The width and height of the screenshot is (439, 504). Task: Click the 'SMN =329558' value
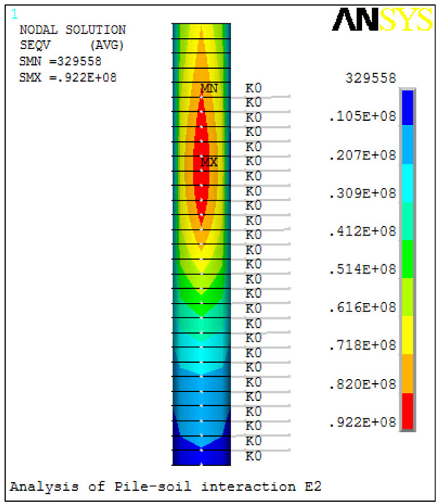click(x=60, y=61)
